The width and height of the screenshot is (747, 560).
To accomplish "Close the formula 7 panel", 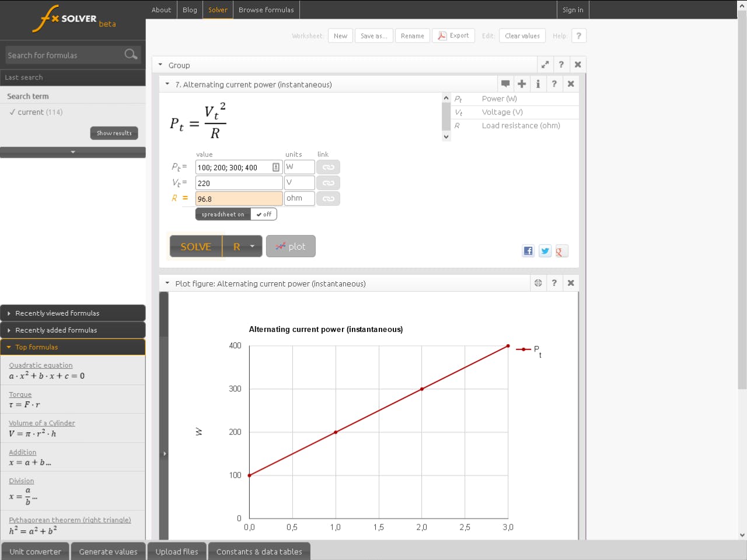I will click(571, 84).
